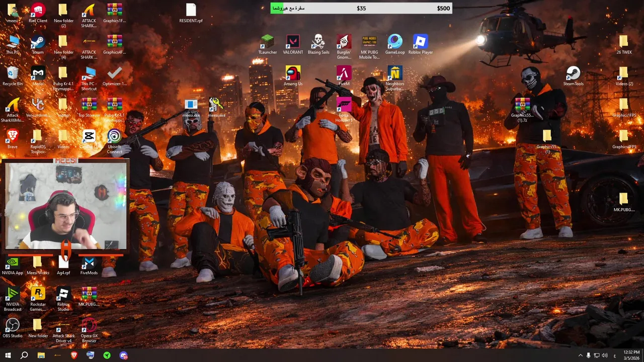
Task: Launch the FiveMods desktop shortcut
Action: (89, 265)
